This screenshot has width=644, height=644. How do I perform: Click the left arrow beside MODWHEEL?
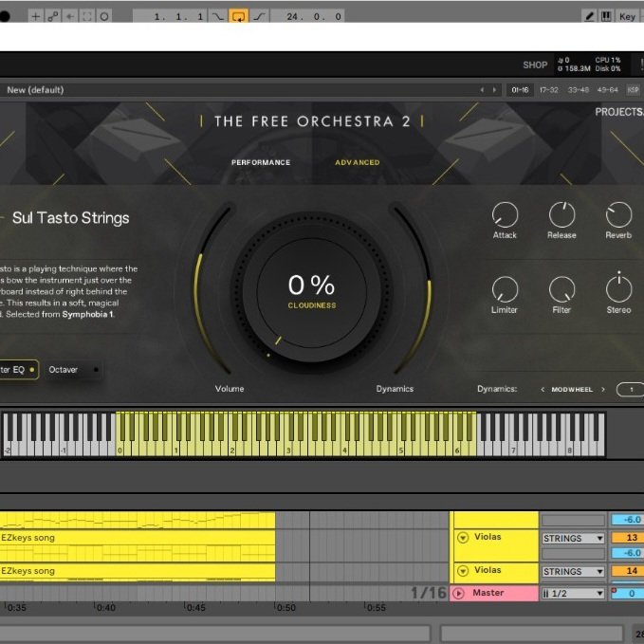pos(543,390)
